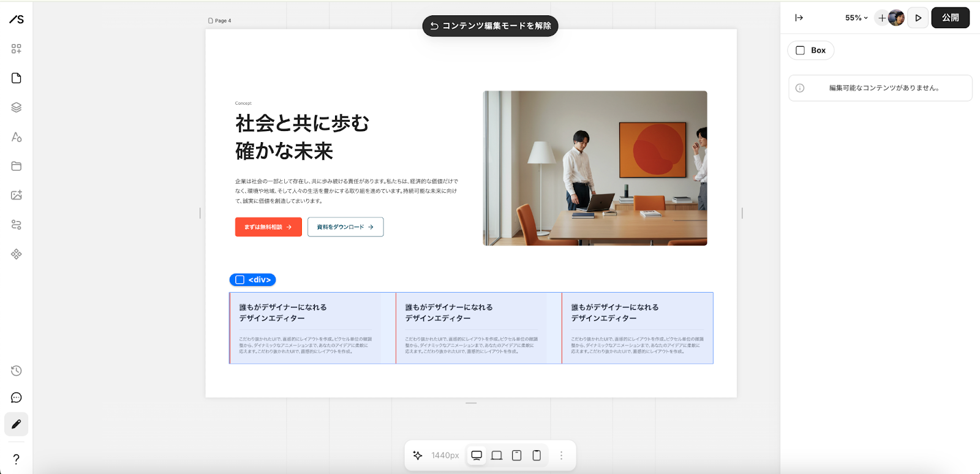The height and width of the screenshot is (474, 980).
Task: Open the image assets panel
Action: pyautogui.click(x=17, y=195)
